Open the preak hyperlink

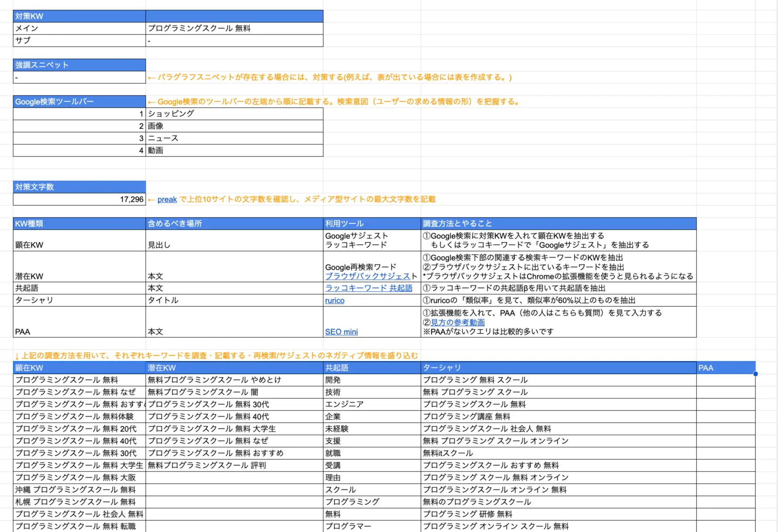(x=167, y=199)
